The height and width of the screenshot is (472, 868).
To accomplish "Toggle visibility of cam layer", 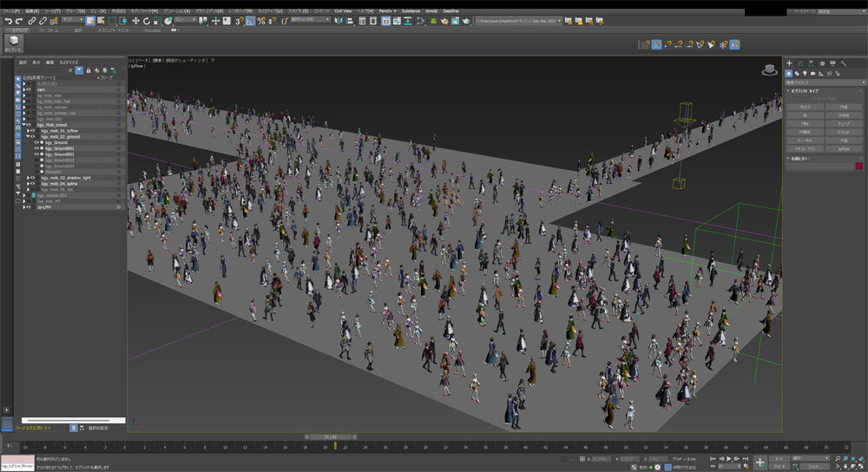I will (x=29, y=89).
